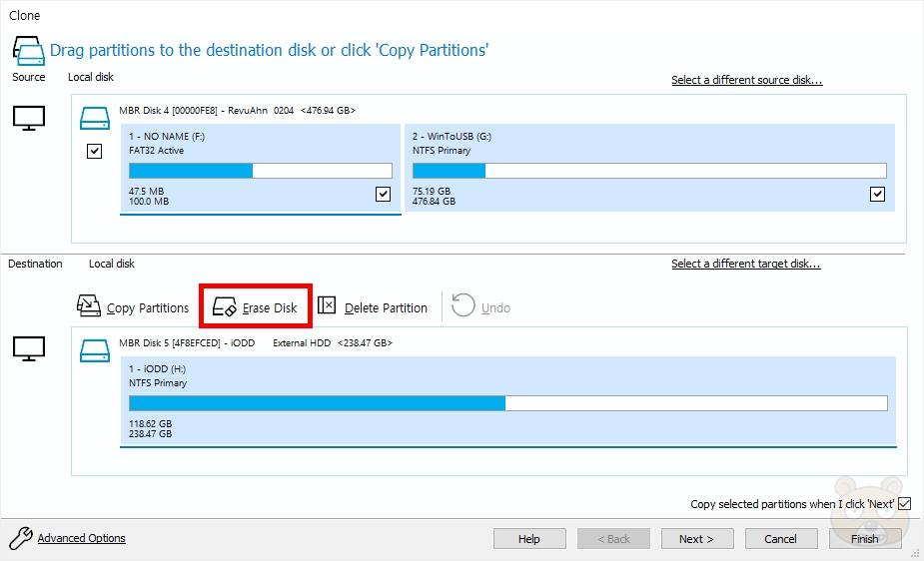Click the source MBR Disk 4 drive icon
Image resolution: width=924 pixels, height=561 pixels.
pos(95,118)
